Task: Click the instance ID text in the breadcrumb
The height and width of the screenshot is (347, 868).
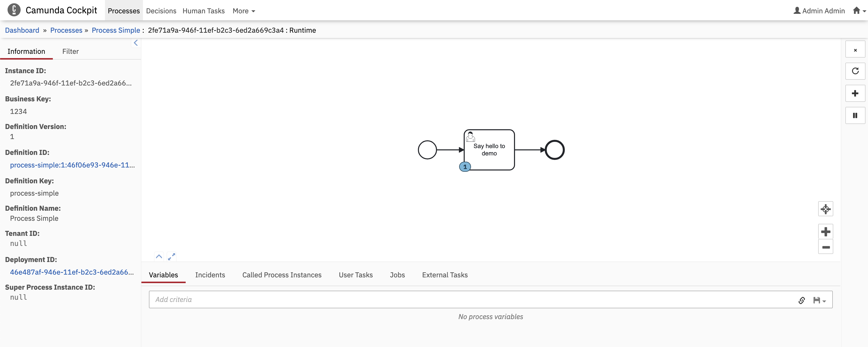Action: coord(216,30)
